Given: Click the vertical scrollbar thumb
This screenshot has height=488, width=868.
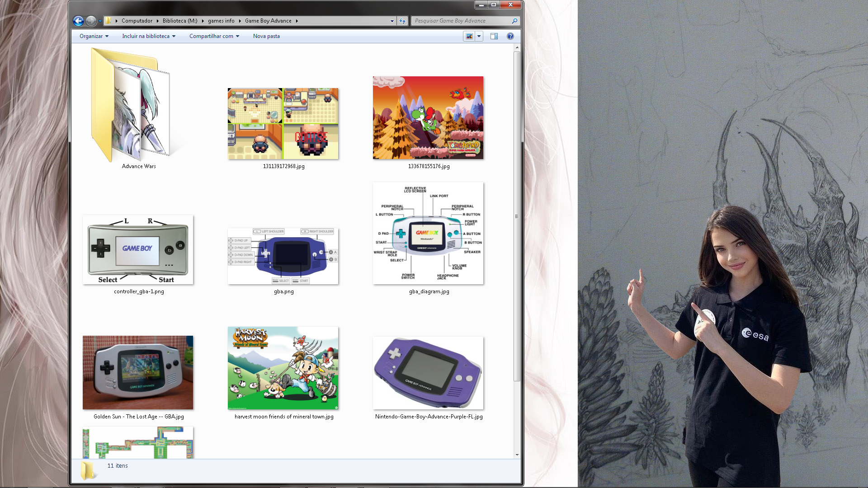Looking at the screenshot, I should (x=517, y=216).
